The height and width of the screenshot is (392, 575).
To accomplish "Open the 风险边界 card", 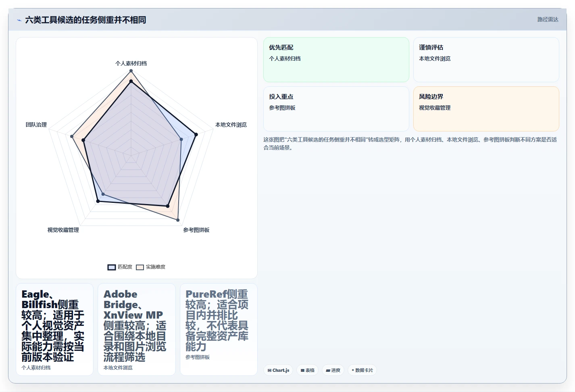I will click(x=486, y=109).
